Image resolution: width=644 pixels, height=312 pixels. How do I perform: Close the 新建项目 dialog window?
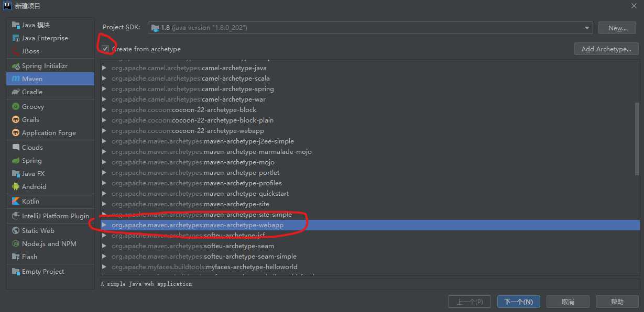point(634,6)
